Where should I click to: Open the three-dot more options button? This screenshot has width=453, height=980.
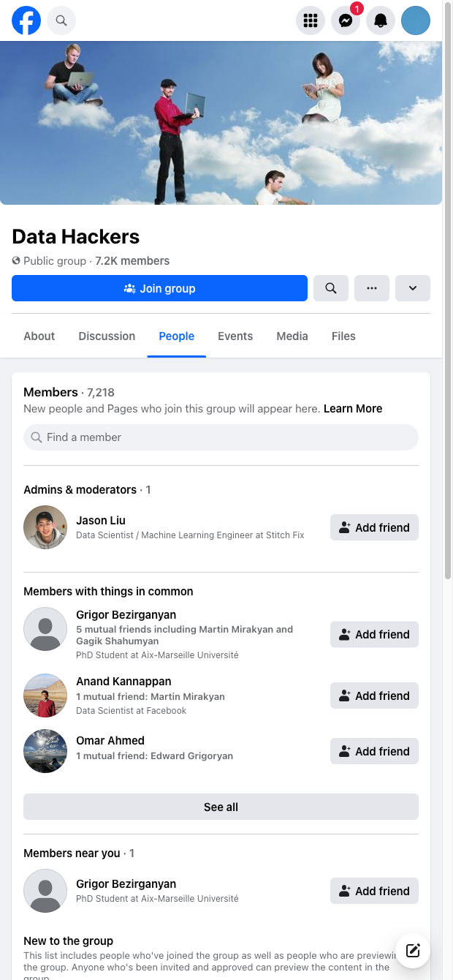(x=372, y=288)
